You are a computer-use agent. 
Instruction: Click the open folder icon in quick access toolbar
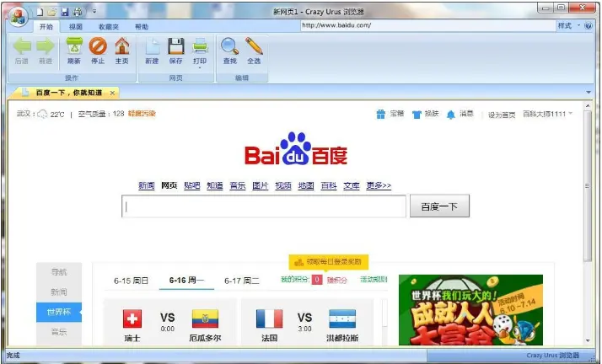[x=52, y=12]
